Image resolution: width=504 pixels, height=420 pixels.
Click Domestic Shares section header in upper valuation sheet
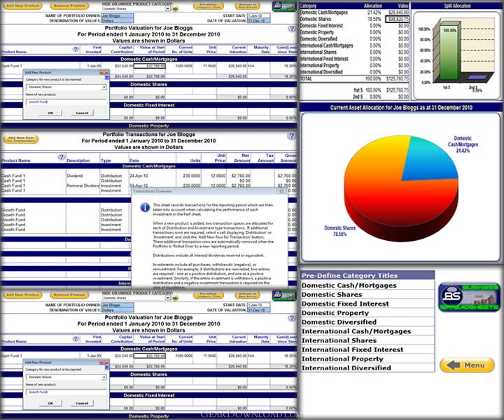148,85
